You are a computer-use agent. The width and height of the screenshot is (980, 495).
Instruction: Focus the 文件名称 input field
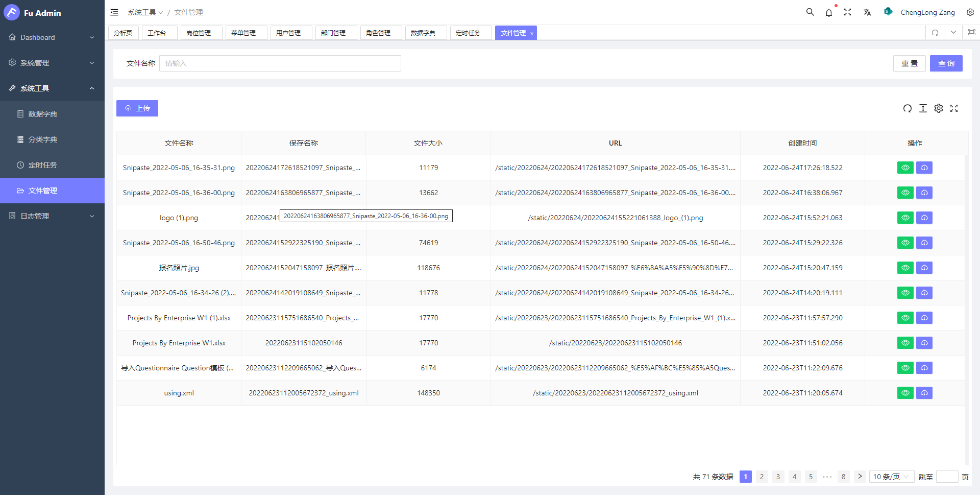tap(280, 63)
